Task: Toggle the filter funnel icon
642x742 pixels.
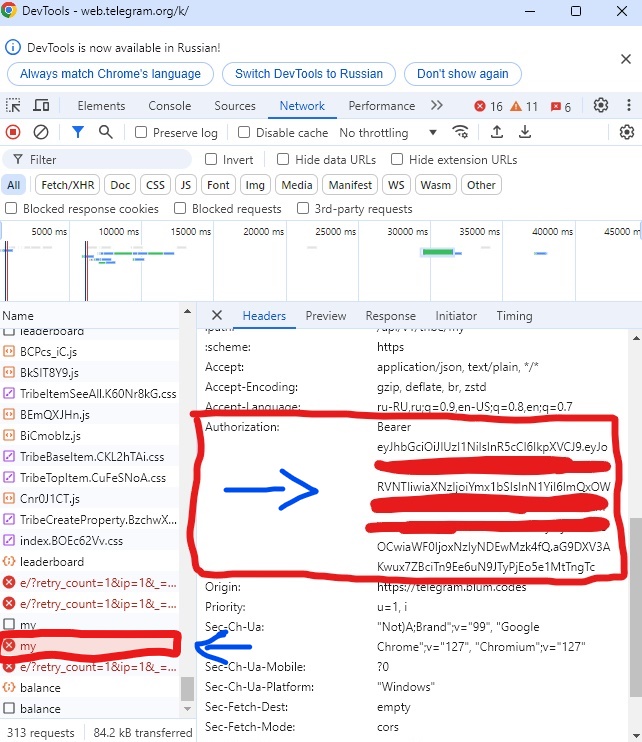Action: point(78,132)
